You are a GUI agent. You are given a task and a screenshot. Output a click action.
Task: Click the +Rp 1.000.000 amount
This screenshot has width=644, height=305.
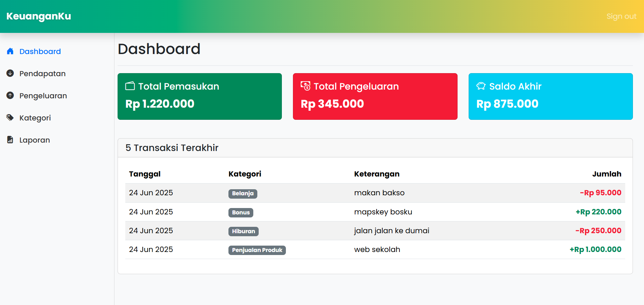point(595,249)
